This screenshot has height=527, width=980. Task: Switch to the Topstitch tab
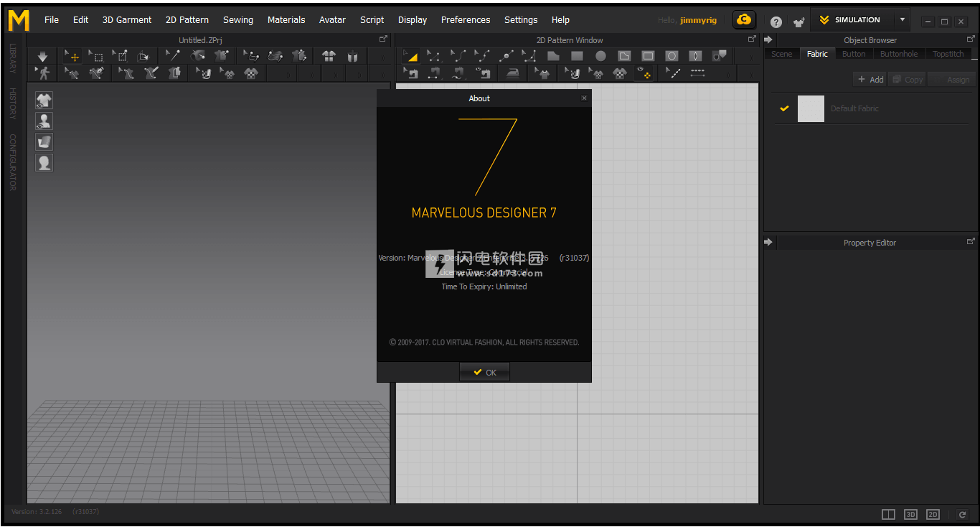tap(948, 54)
